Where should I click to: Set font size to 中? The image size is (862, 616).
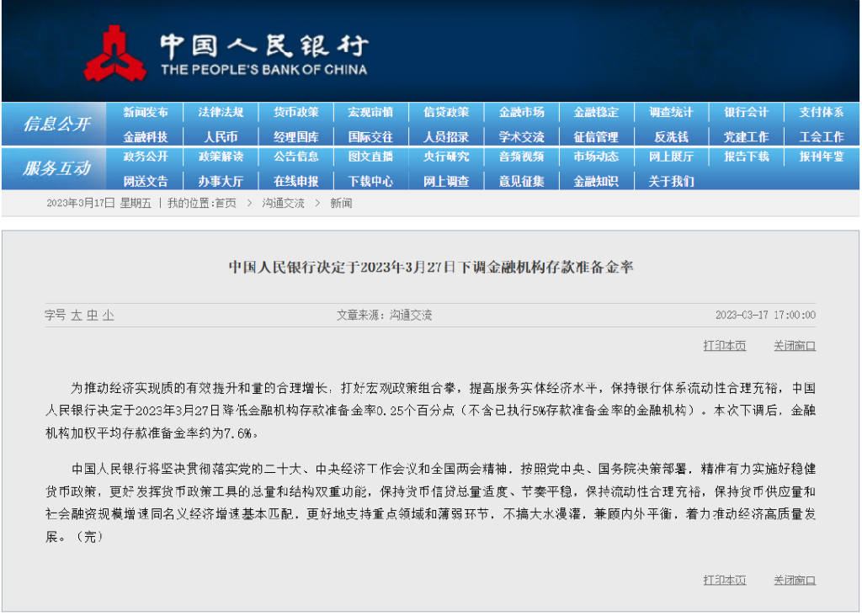coord(93,316)
